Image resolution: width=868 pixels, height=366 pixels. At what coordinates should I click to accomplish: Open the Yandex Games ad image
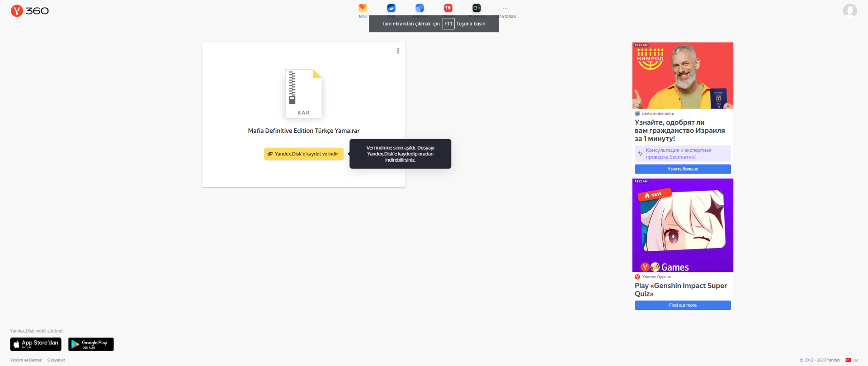coord(683,225)
